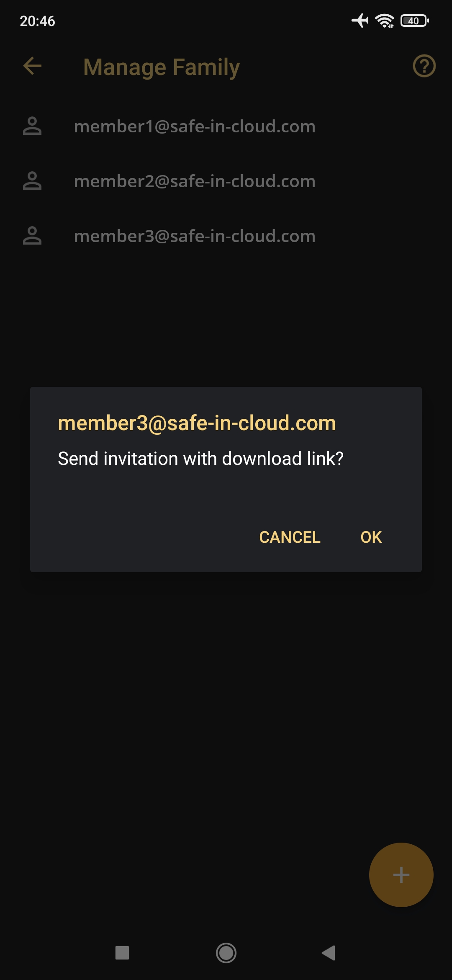Viewport: 452px width, 980px height.
Task: Tap the Android recent apps square button
Action: click(122, 953)
